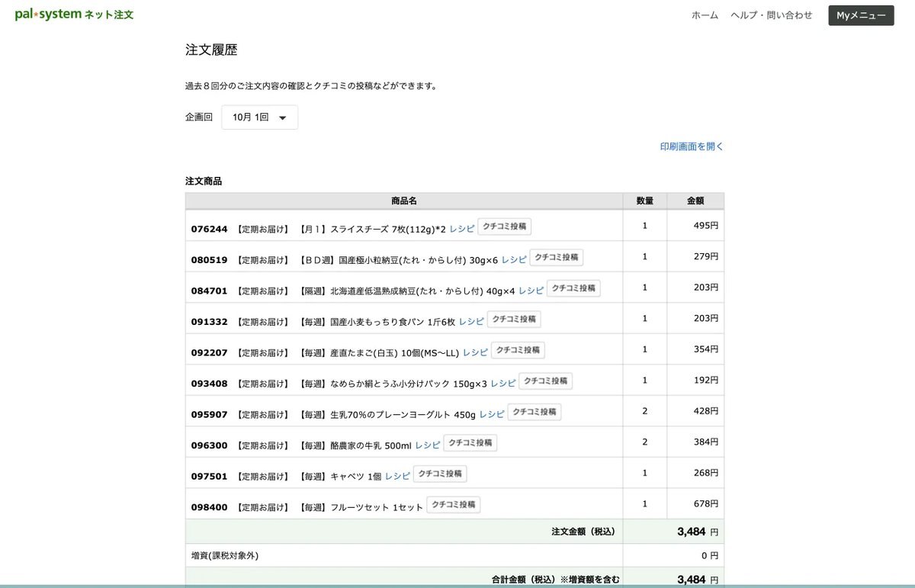Select the 注文金額（税込） label

click(583, 532)
